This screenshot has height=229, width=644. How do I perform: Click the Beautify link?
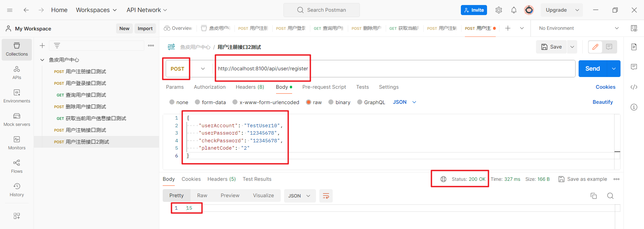(x=602, y=102)
